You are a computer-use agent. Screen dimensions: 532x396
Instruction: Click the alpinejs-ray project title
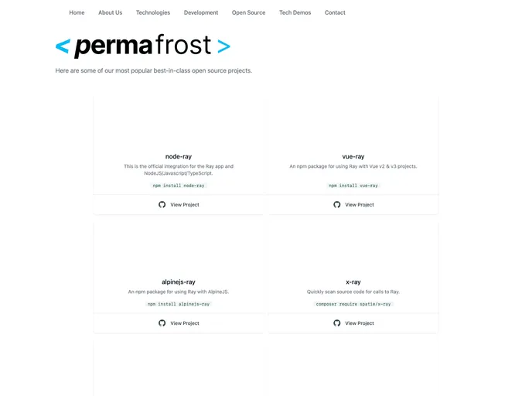click(179, 282)
